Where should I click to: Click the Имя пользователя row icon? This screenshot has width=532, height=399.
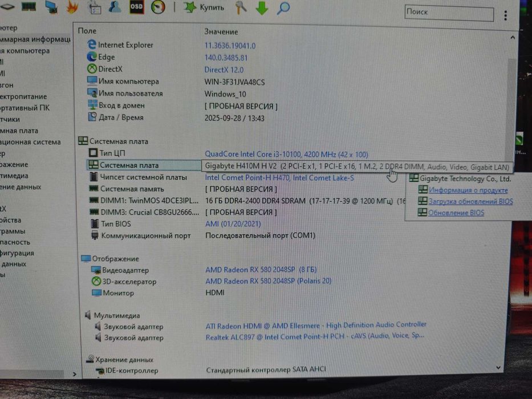(92, 92)
